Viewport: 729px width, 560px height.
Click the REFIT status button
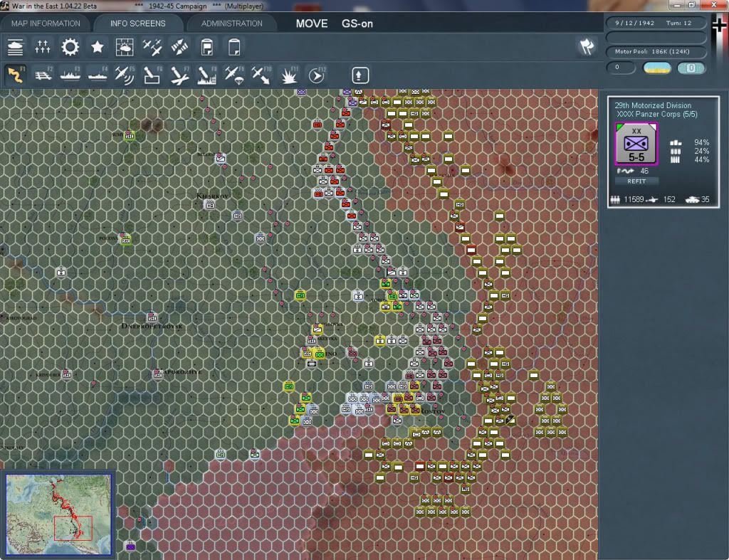click(x=636, y=181)
